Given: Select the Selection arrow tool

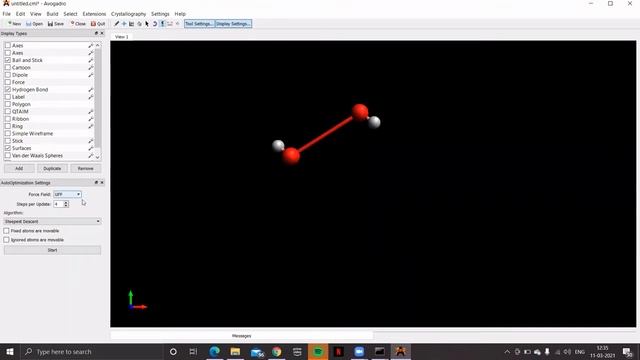Looking at the screenshot, I should coord(147,24).
